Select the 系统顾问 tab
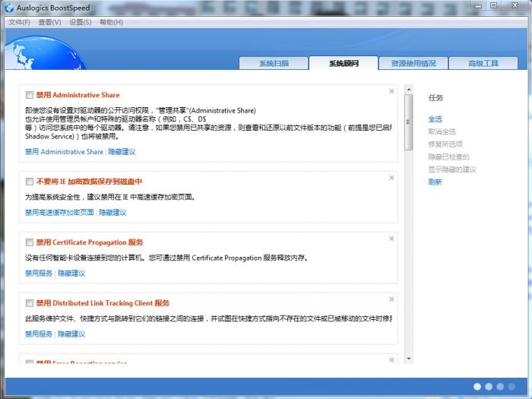532x399 pixels. click(x=344, y=63)
